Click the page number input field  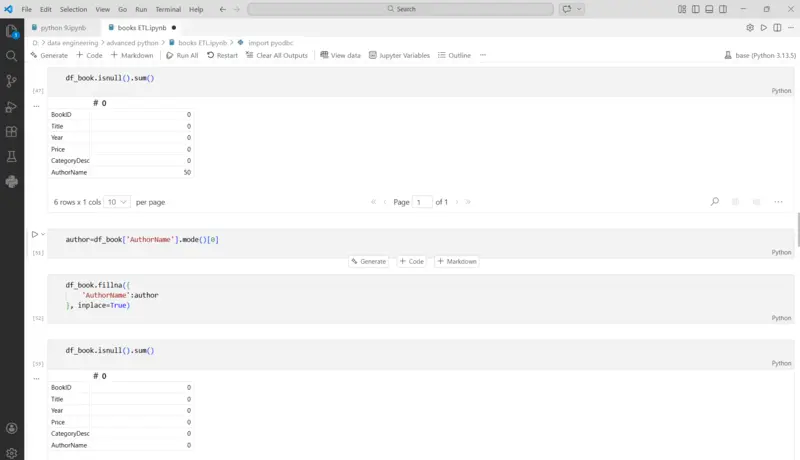point(422,202)
